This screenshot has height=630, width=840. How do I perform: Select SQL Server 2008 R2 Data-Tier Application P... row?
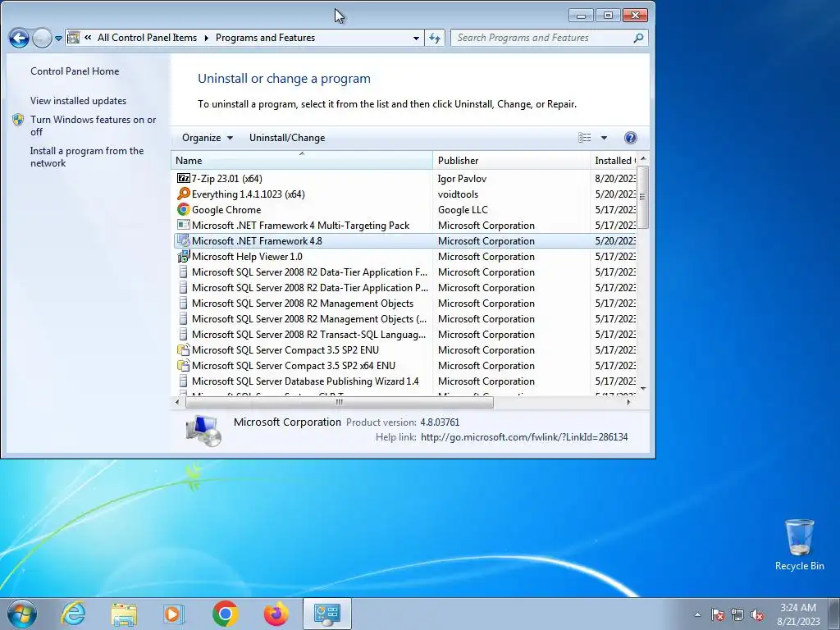(x=405, y=288)
